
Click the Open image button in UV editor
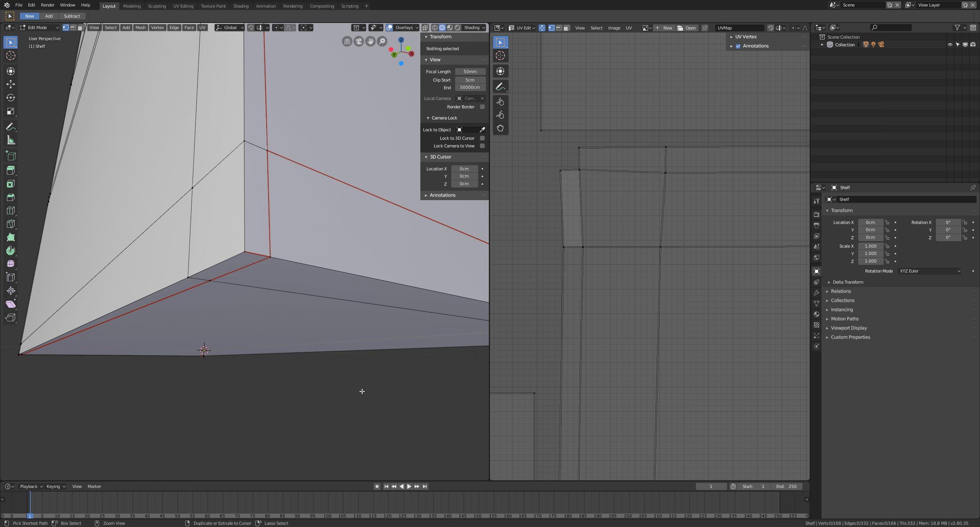(687, 28)
